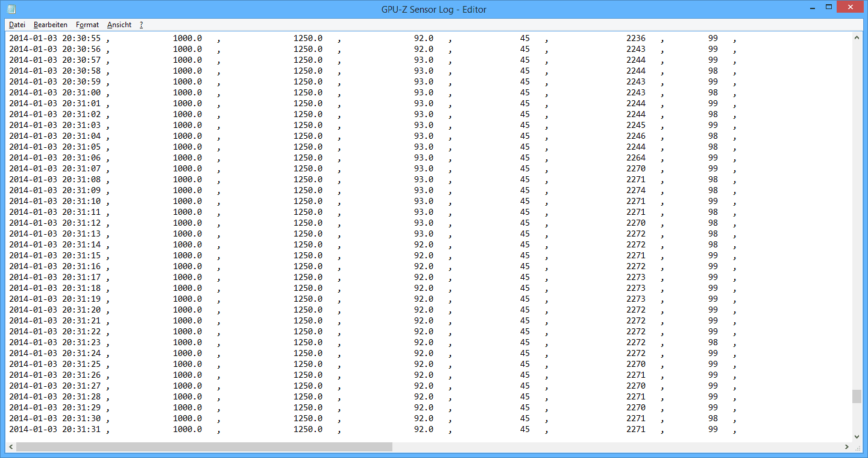Click value 2236 in the 20:30:55 row
The width and height of the screenshot is (868, 458).
[x=636, y=38]
